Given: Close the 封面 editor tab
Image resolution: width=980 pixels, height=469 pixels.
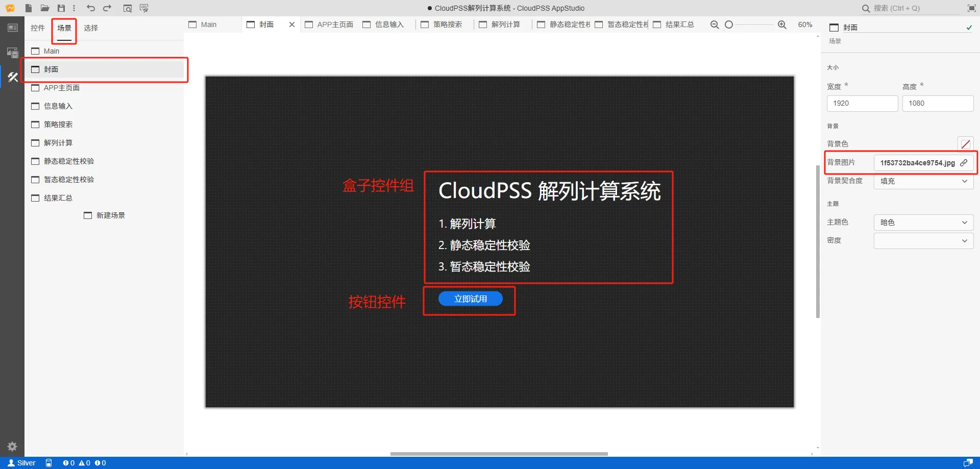Looking at the screenshot, I should point(292,24).
